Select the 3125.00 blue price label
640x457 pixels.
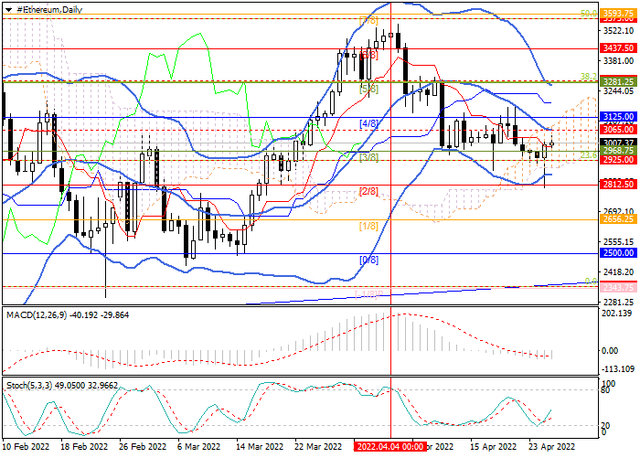pos(618,117)
